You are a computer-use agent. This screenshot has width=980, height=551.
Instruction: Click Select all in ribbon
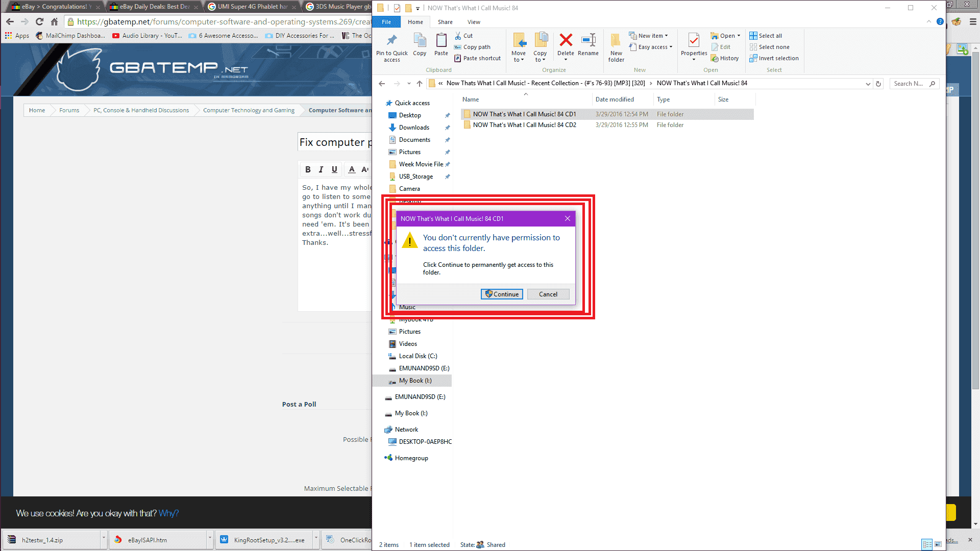(765, 36)
